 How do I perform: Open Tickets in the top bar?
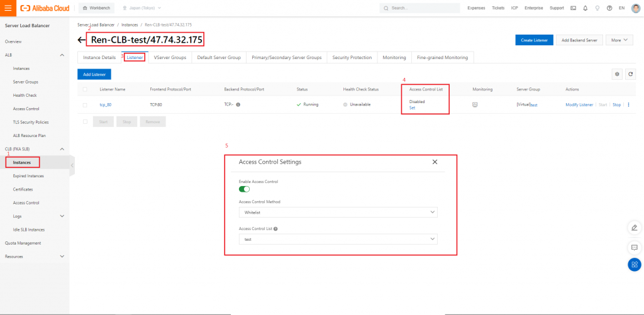[x=498, y=8]
